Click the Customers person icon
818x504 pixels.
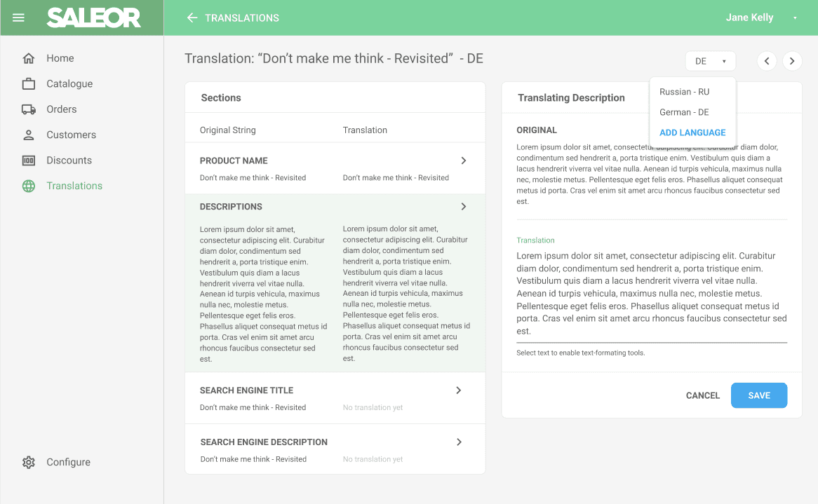(29, 135)
